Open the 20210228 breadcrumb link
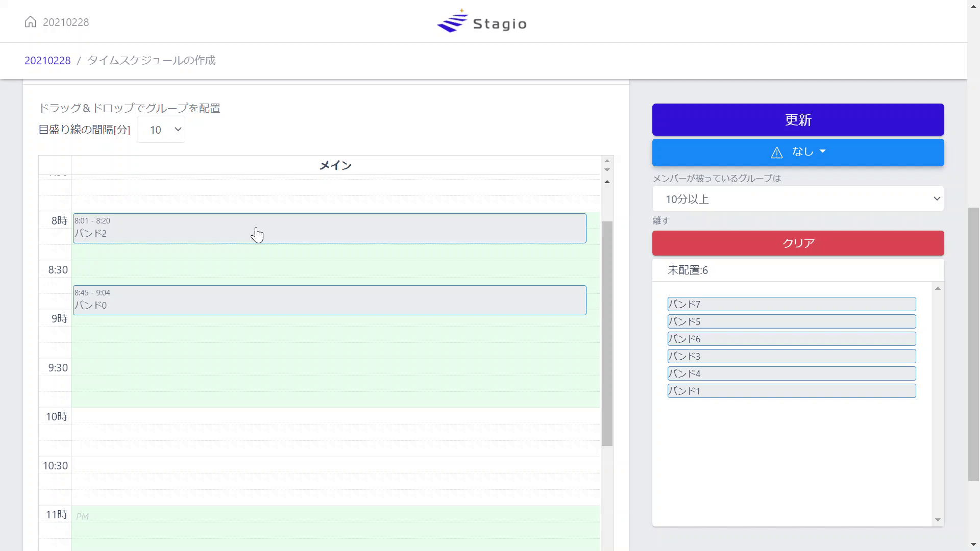 [47, 60]
